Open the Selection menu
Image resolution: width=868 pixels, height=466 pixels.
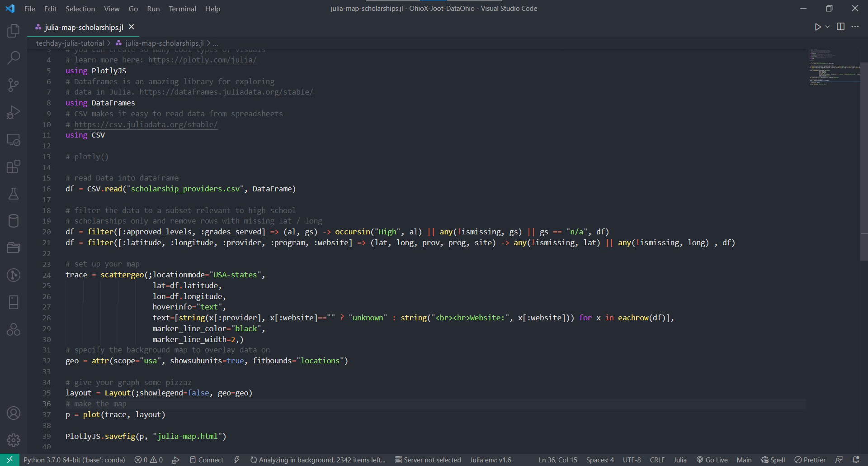coord(80,9)
